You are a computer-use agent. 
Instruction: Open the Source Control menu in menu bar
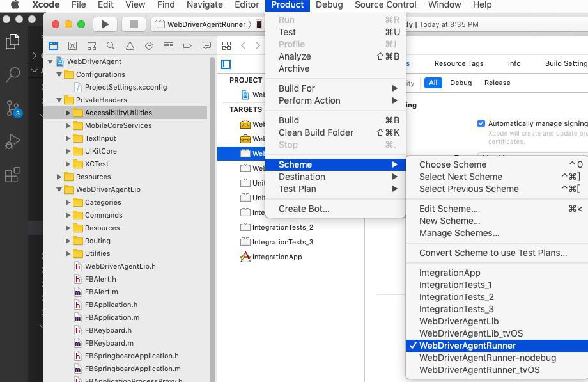click(x=385, y=5)
